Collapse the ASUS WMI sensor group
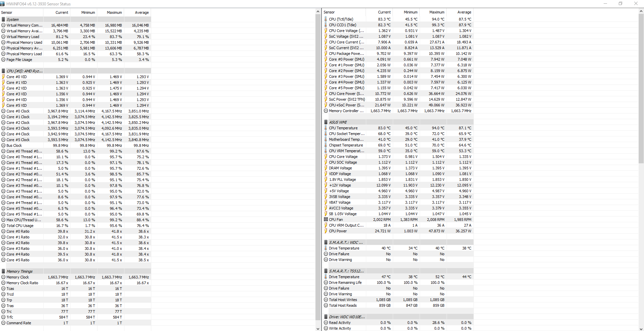The width and height of the screenshot is (644, 331). [338, 122]
